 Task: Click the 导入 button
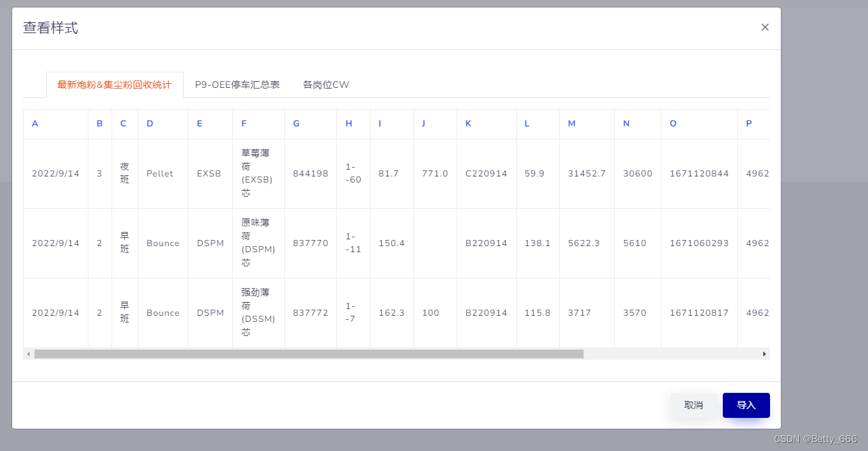[x=746, y=405]
